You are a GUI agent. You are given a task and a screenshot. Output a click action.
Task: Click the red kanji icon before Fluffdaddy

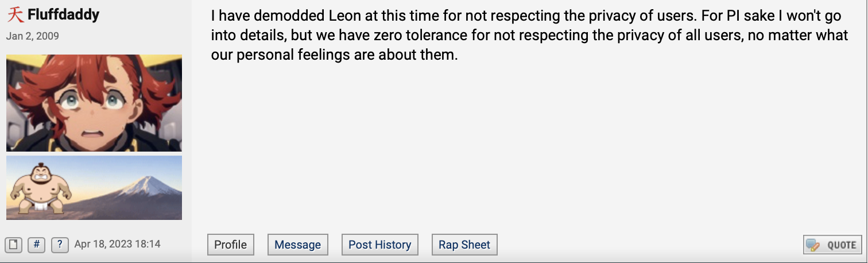tap(15, 14)
